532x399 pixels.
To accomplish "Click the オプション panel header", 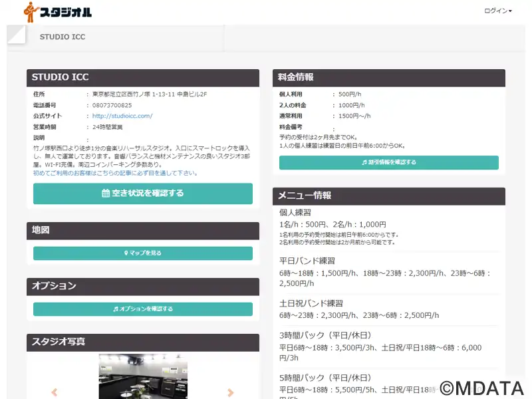I will click(x=143, y=287).
